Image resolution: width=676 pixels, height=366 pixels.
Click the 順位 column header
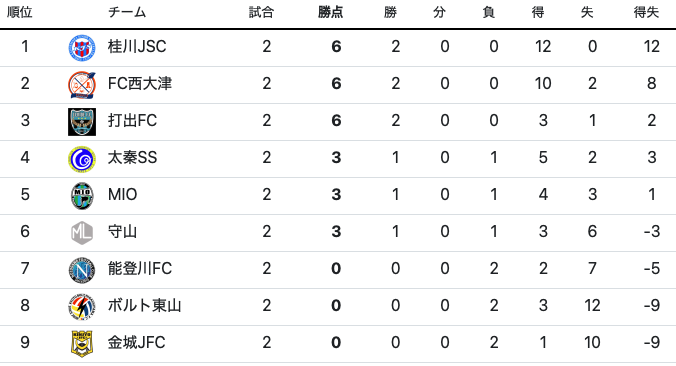pyautogui.click(x=20, y=13)
